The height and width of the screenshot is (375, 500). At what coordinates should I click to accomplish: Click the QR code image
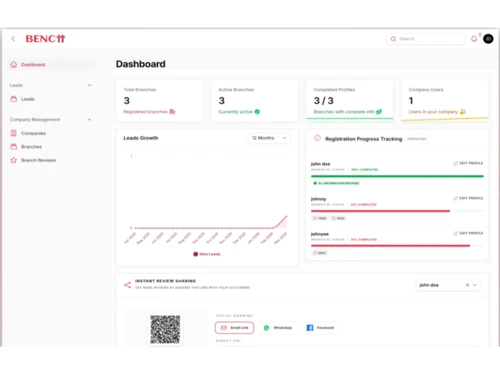tap(165, 329)
